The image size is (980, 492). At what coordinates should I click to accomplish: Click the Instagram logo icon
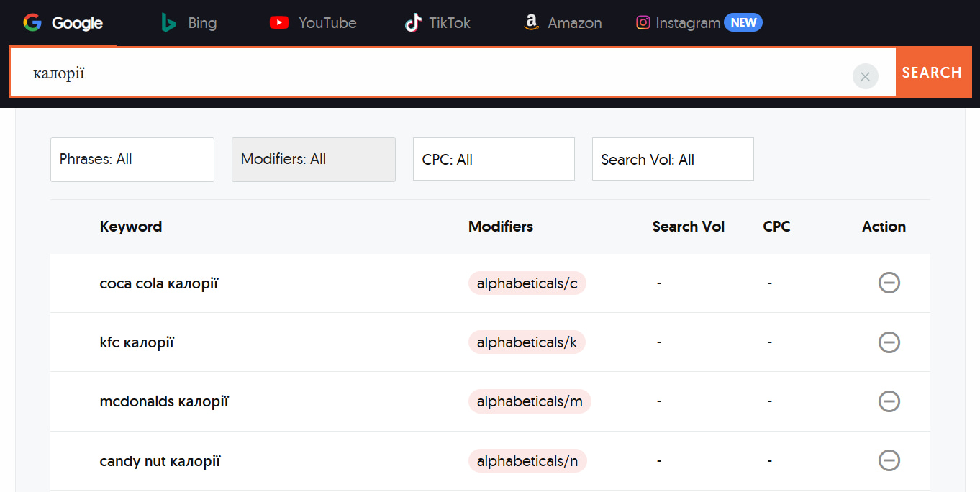click(643, 23)
